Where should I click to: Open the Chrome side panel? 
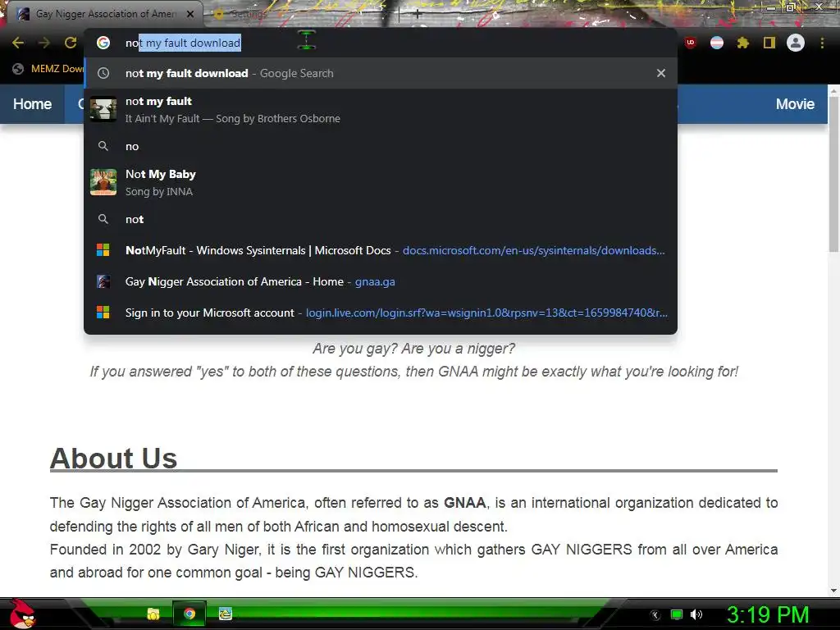[x=769, y=43]
